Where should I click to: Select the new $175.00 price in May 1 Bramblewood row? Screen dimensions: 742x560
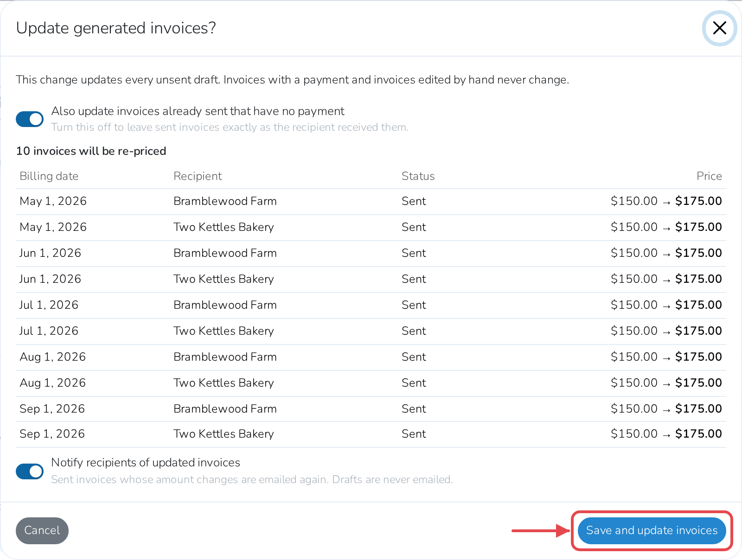click(x=698, y=201)
